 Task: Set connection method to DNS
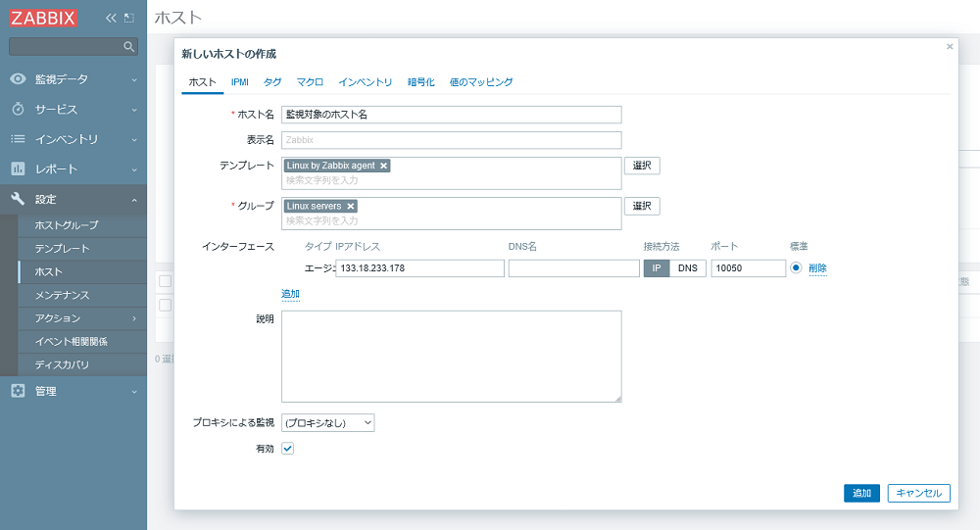pos(688,268)
